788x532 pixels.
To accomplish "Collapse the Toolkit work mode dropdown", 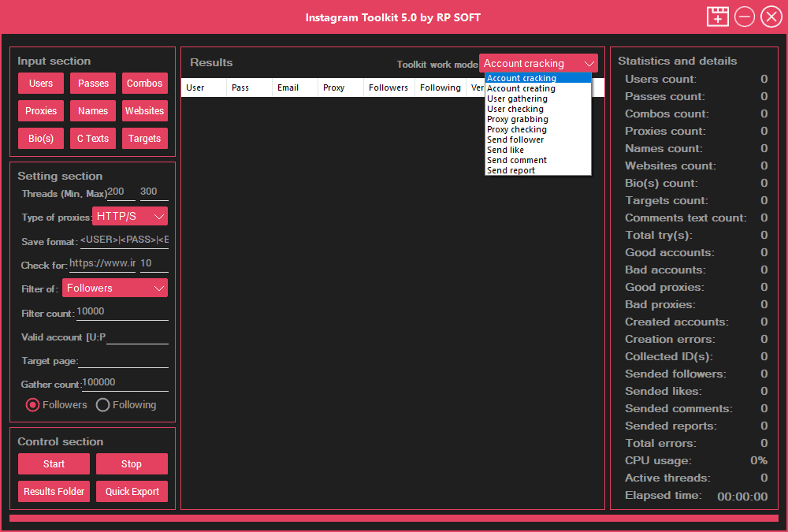I will point(538,62).
